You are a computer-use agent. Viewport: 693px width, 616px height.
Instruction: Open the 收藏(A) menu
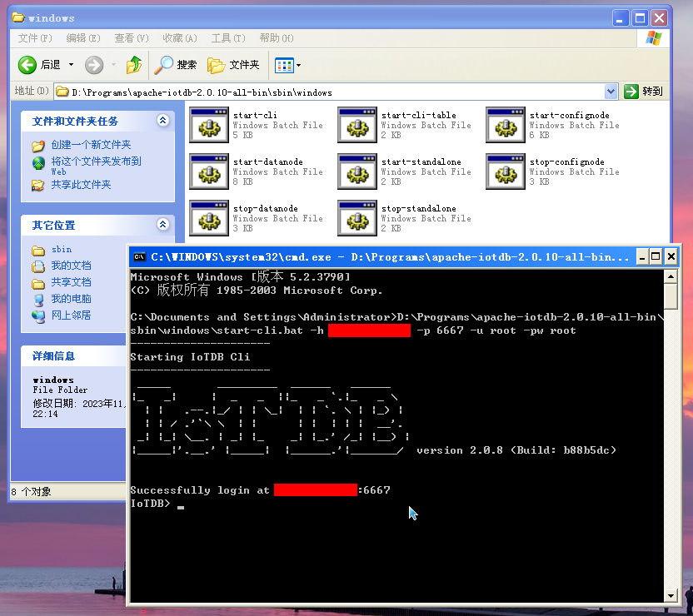coord(179,38)
